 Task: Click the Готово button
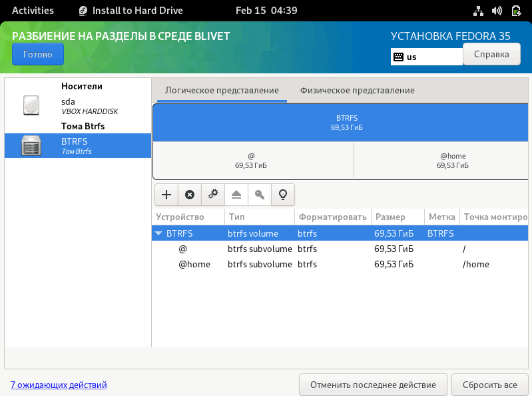[38, 54]
